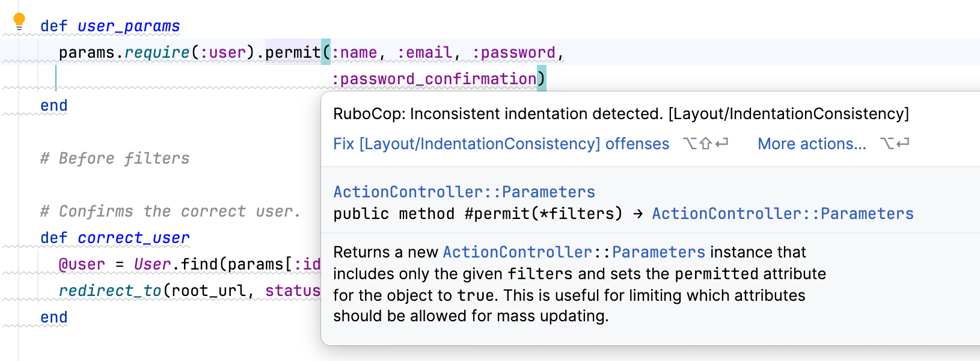This screenshot has height=361, width=980.
Task: Click the require method call
Action: tap(157, 53)
